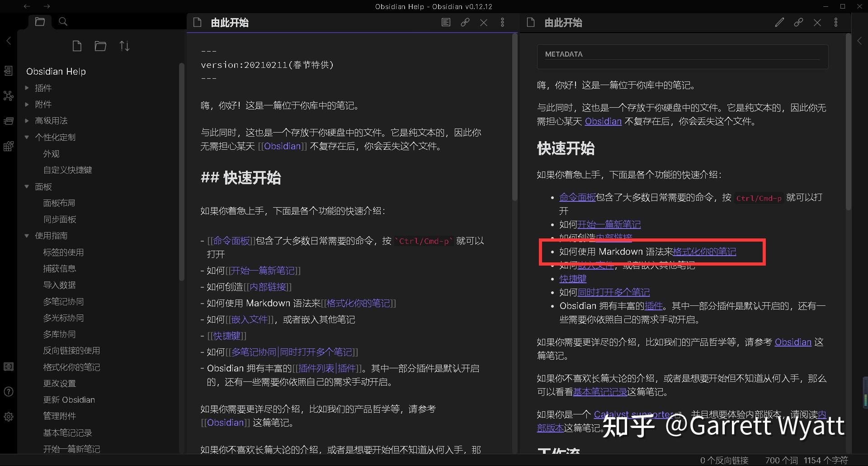Switch to the search tab in the sidebar

coord(63,21)
